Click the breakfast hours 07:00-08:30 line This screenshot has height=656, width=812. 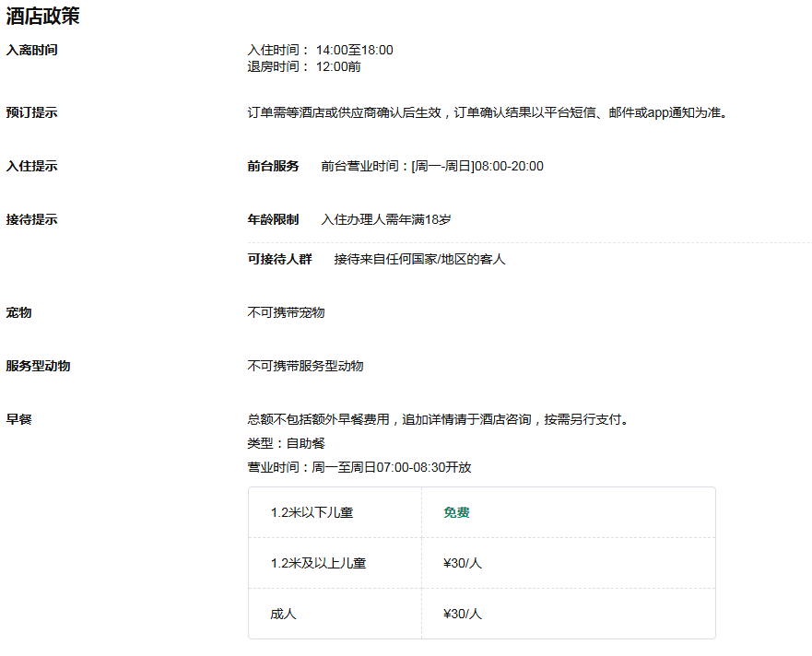(359, 467)
